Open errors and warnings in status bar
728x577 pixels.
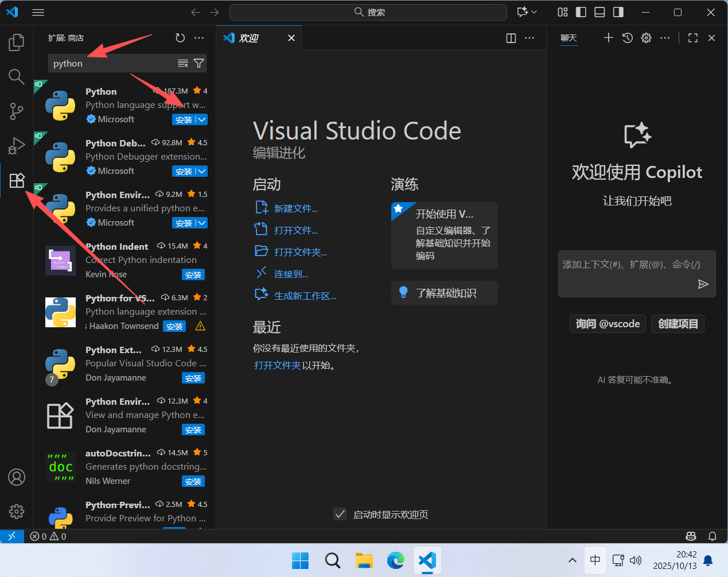coord(48,536)
